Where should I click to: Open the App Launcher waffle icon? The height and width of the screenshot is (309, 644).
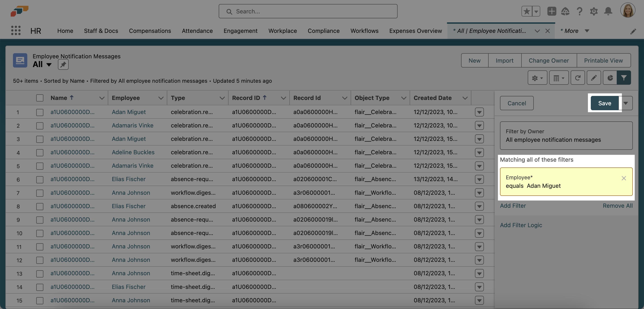[x=15, y=30]
